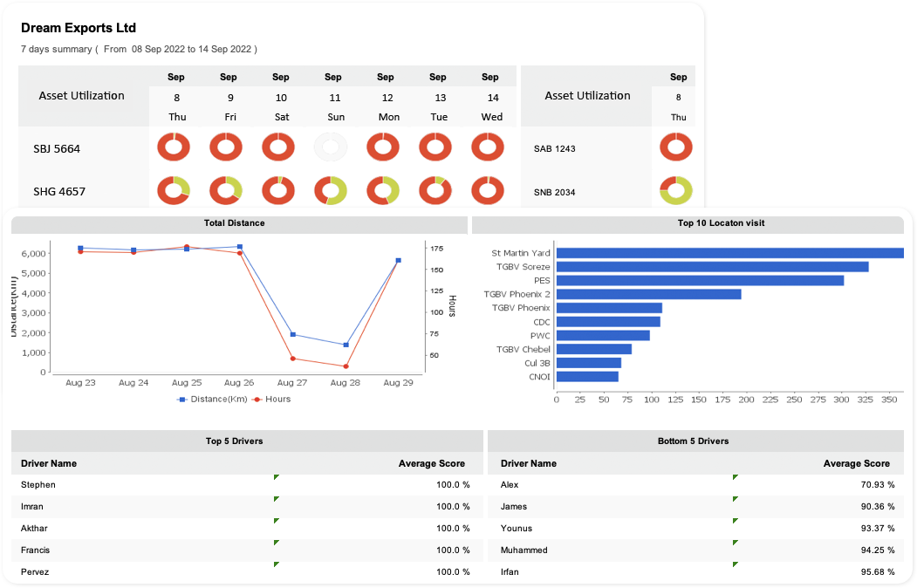
Task: Select driver Pervez row
Action: point(248,571)
